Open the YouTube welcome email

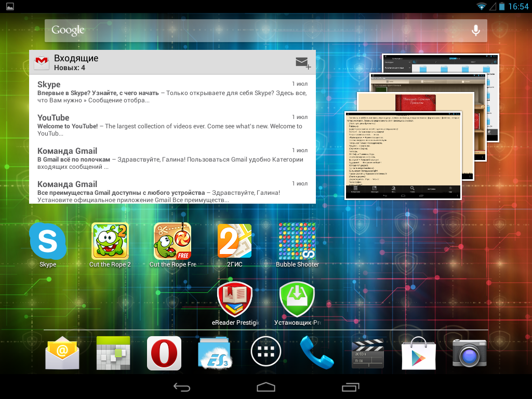[x=172, y=125]
